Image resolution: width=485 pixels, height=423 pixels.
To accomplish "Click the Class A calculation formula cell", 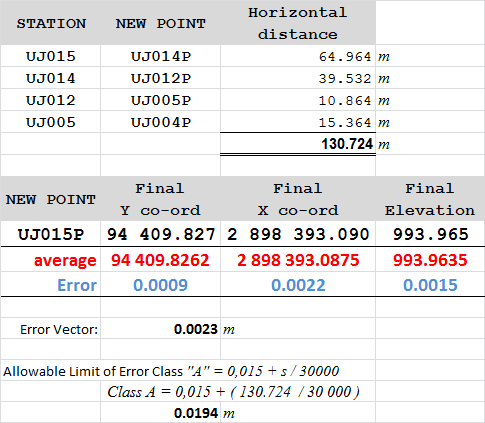I will [x=233, y=392].
